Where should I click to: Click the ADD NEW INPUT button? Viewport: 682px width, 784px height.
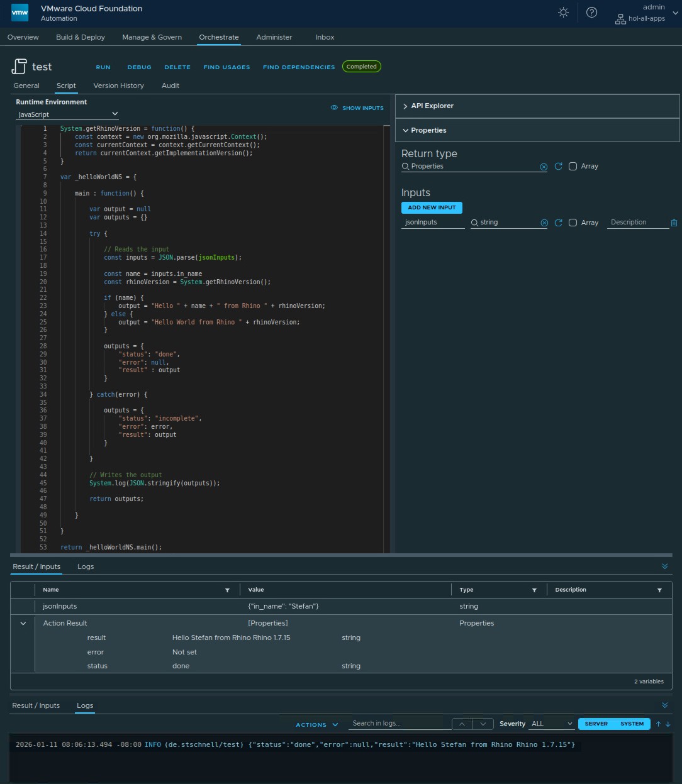tap(432, 207)
